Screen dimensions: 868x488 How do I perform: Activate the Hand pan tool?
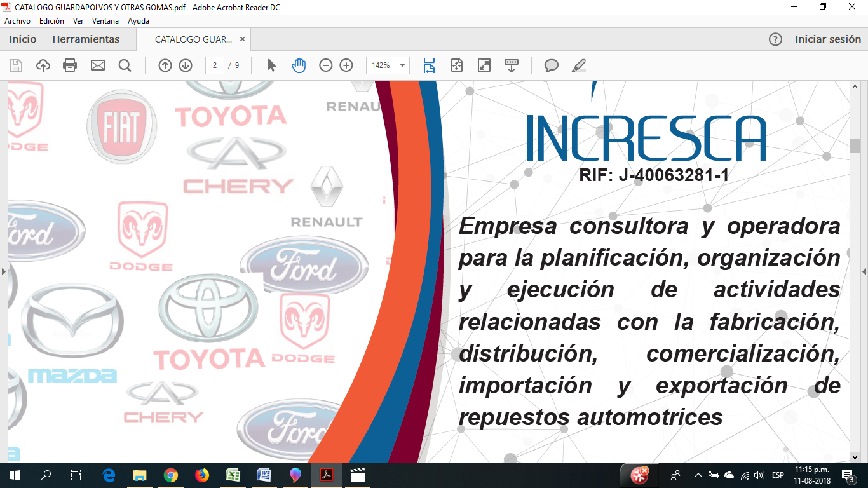[x=299, y=65]
